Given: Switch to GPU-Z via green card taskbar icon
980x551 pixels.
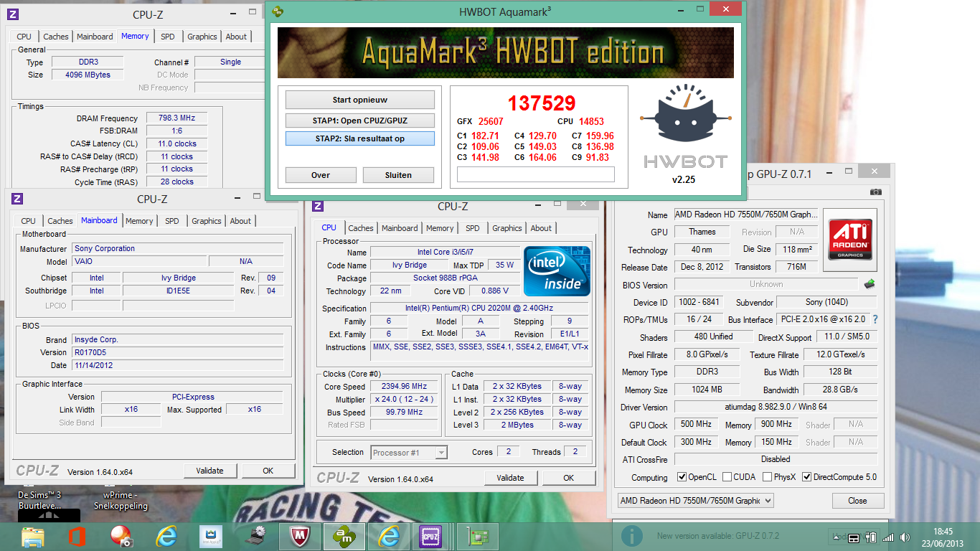Looking at the screenshot, I should click(x=478, y=536).
